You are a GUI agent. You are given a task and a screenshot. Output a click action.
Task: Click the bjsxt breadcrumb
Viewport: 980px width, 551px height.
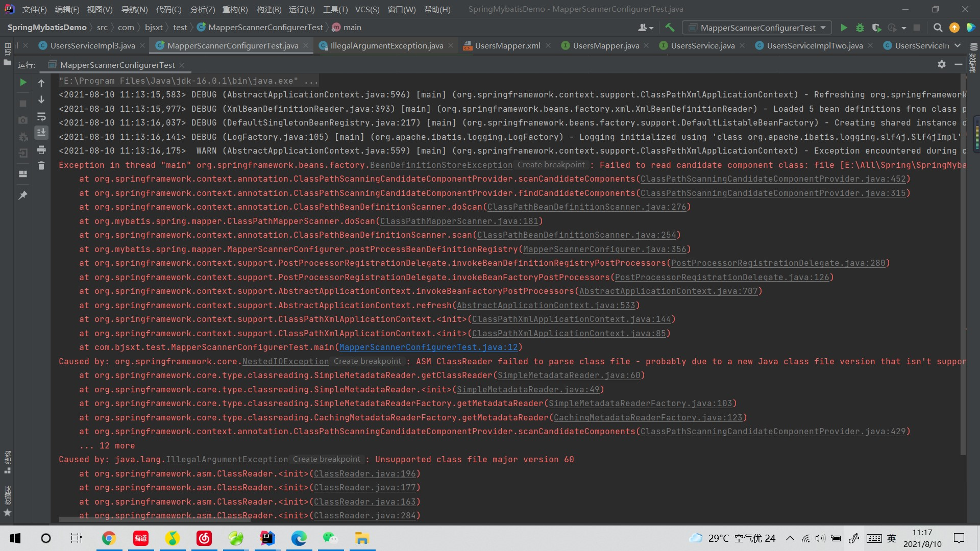point(154,28)
